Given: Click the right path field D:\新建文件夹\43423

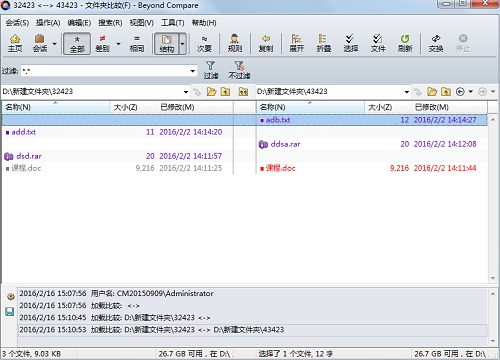Looking at the screenshot, I should pos(329,91).
